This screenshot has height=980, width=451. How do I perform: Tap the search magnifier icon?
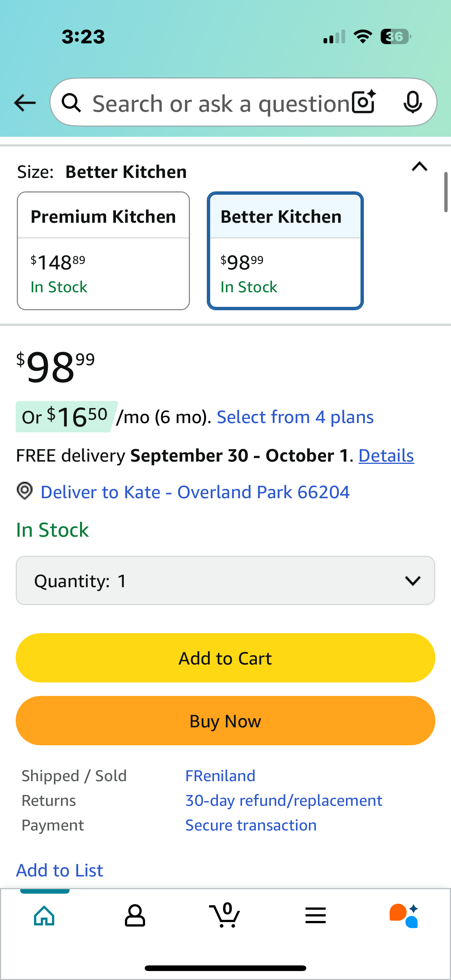click(71, 103)
